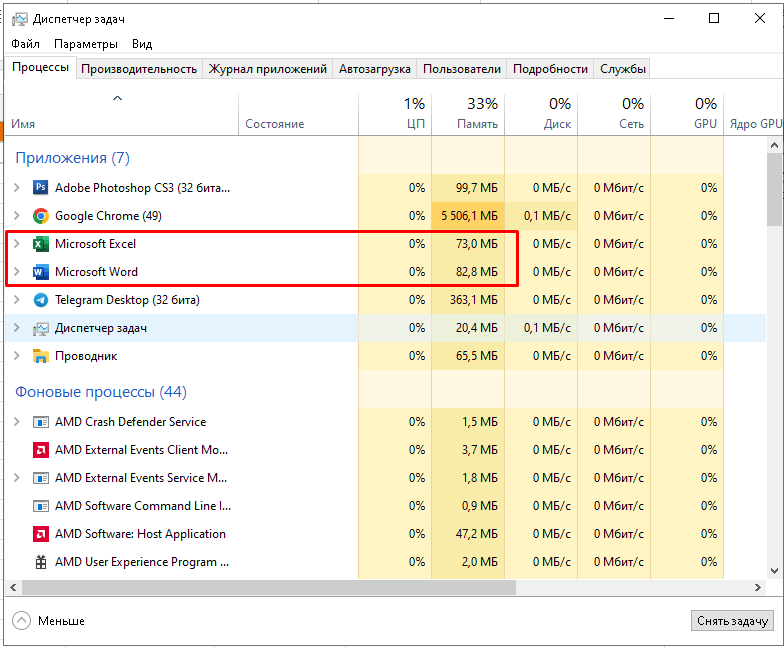Click the AMD Crash Defender Service icon
The height and width of the screenshot is (648, 784).
40,422
